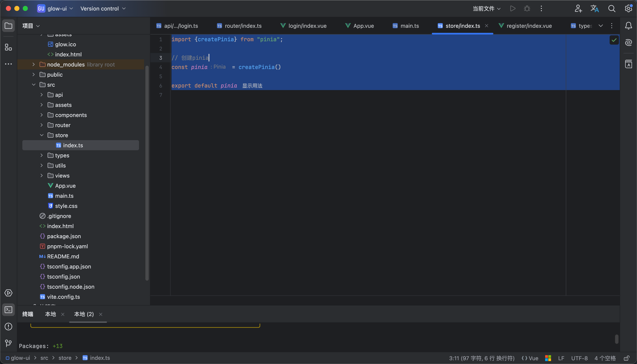
Task: Open the Terminal tool window icon
Action: (8, 310)
